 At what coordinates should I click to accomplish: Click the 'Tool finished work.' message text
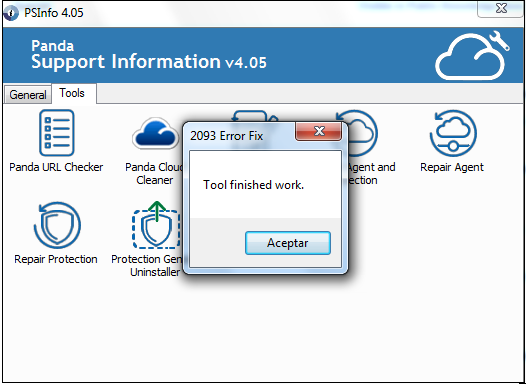click(x=253, y=185)
